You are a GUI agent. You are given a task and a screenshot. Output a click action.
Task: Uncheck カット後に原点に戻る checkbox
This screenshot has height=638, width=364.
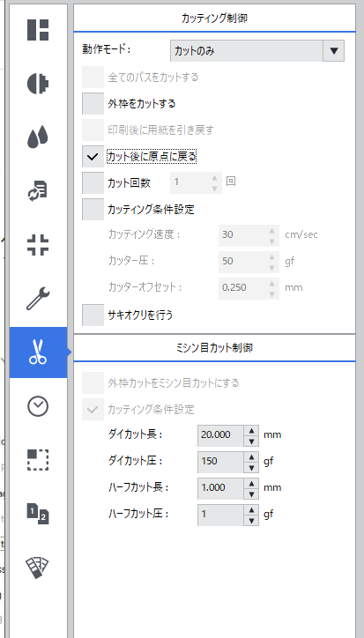coord(93,157)
